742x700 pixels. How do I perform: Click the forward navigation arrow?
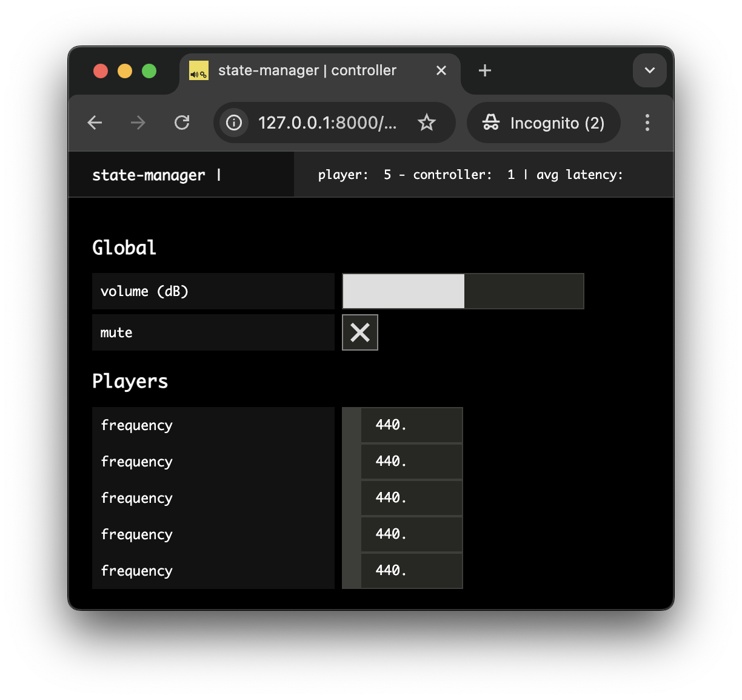click(138, 123)
